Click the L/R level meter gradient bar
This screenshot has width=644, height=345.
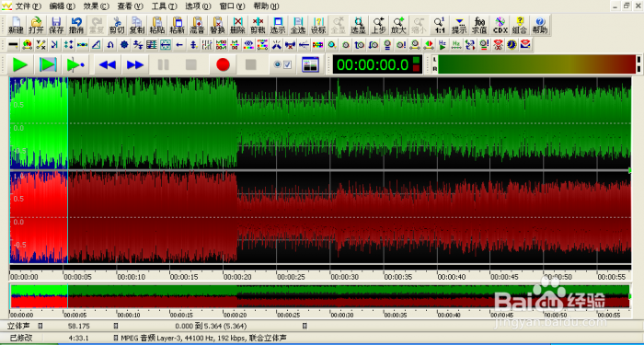click(536, 64)
